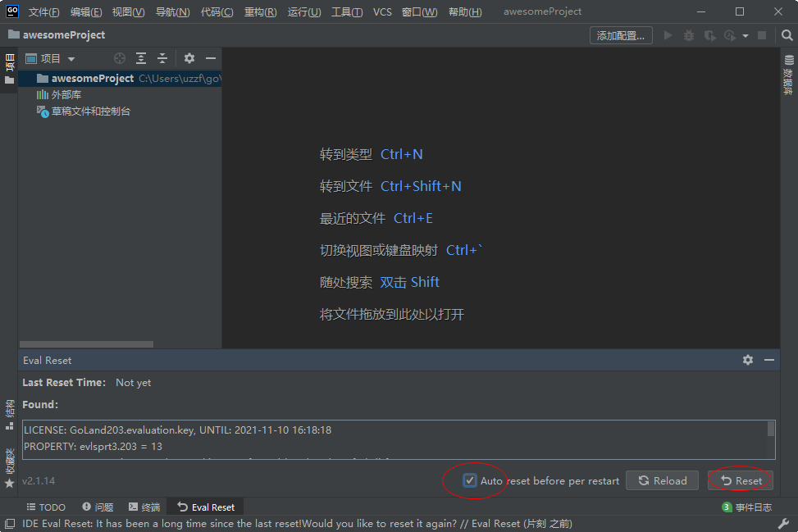798x532 pixels.
Task: Open the 代码(C) menu
Action: pos(217,11)
